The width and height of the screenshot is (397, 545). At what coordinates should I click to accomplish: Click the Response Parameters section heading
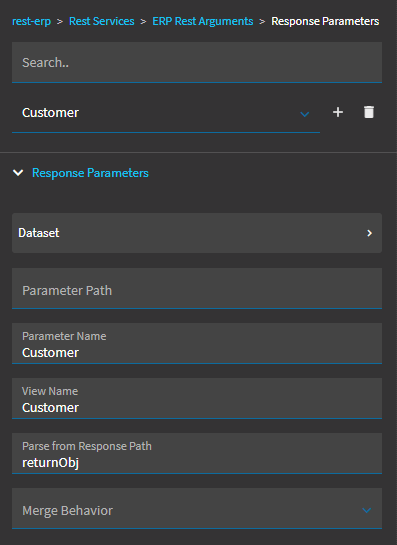click(x=90, y=173)
